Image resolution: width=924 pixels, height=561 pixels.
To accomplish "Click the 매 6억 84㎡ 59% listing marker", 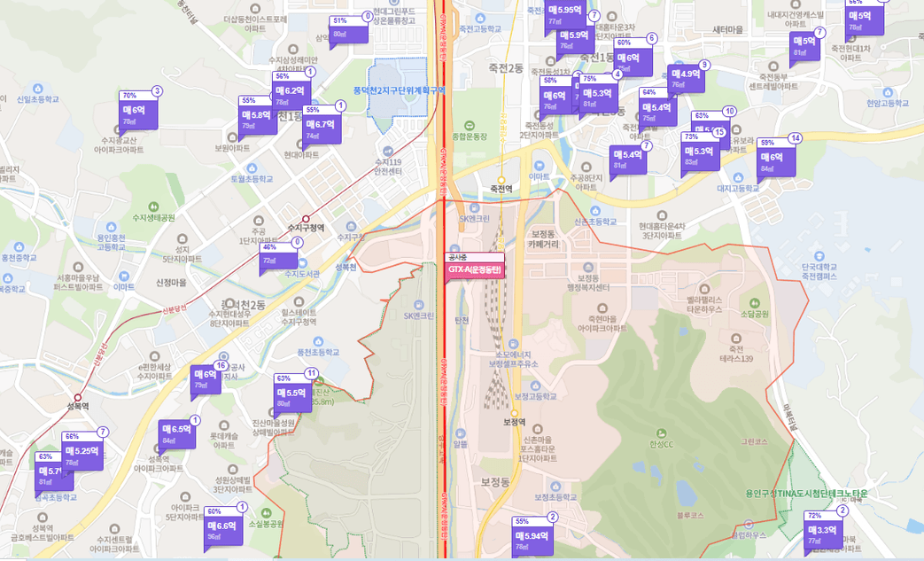I will 775,158.
